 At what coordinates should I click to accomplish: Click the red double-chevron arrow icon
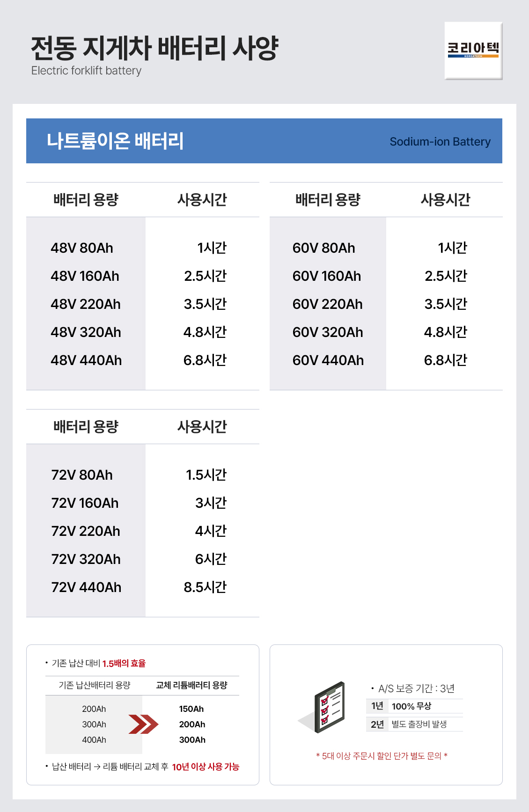point(143,724)
